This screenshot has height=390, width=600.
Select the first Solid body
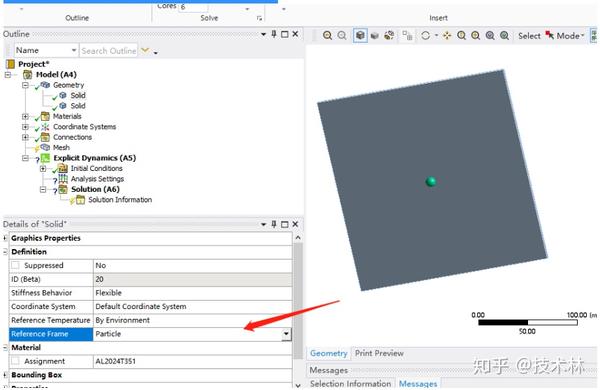[x=78, y=95]
